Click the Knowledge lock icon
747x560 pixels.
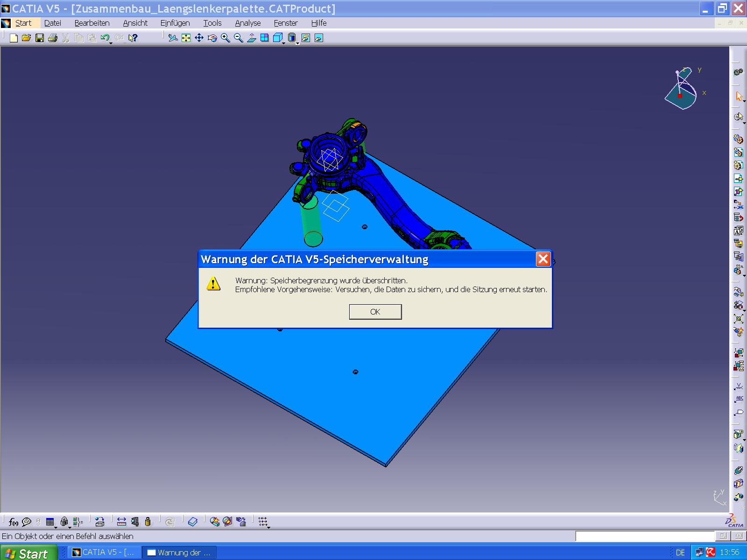64,522
